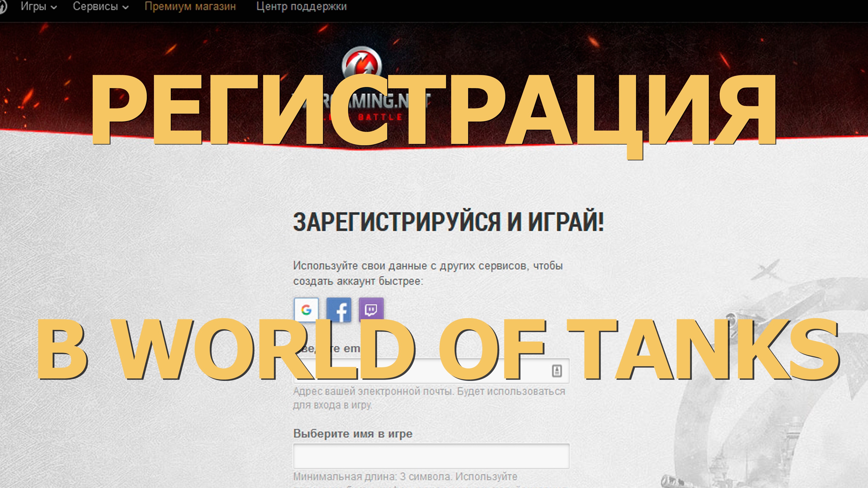The image size is (868, 488).
Task: Sign up with the Google icon
Action: click(306, 310)
